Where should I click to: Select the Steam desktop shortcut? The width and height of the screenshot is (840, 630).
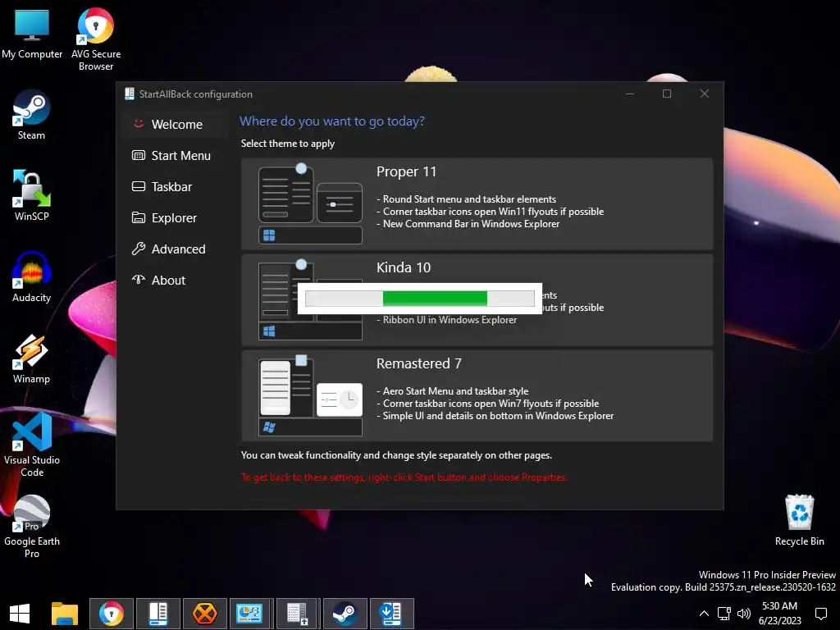[x=32, y=115]
